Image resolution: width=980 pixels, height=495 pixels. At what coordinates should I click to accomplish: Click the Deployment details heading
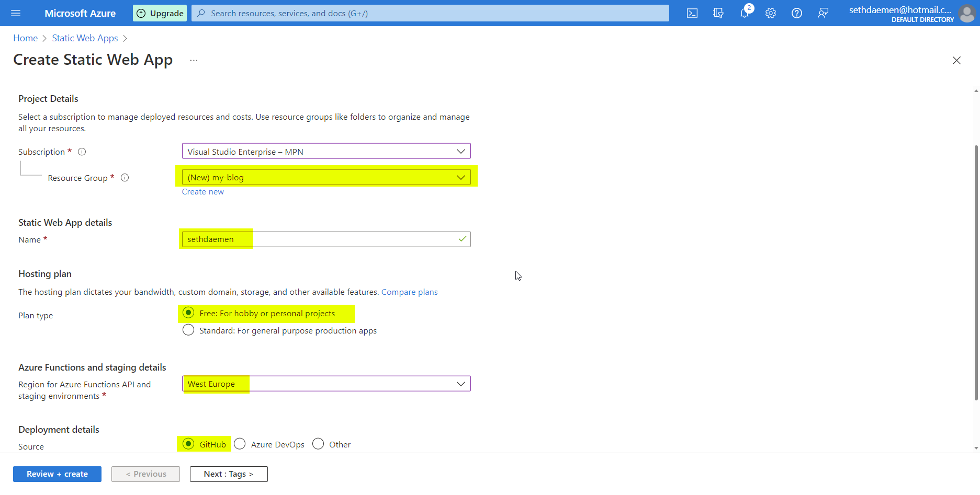59,430
